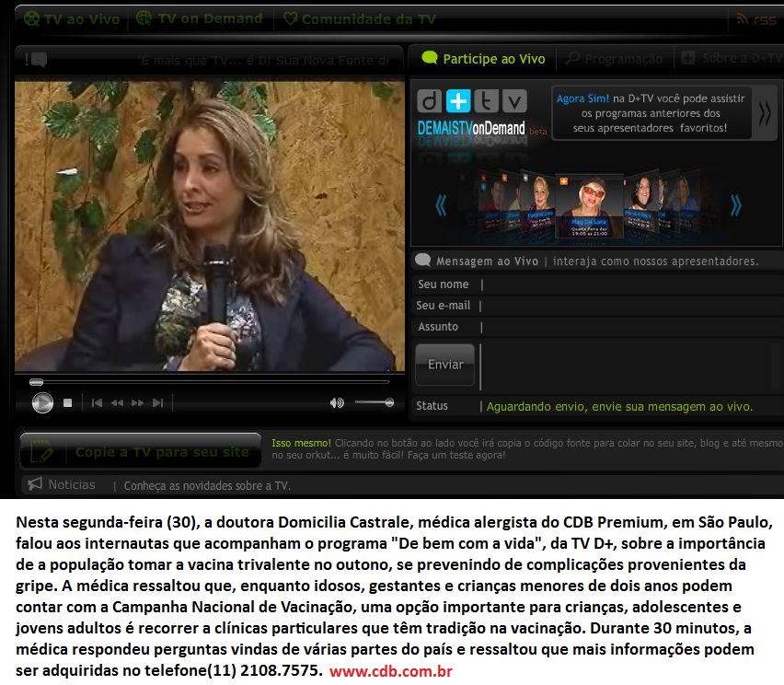Select the Participe ao Vivo tab
The height and width of the screenshot is (685, 784).
tap(484, 59)
